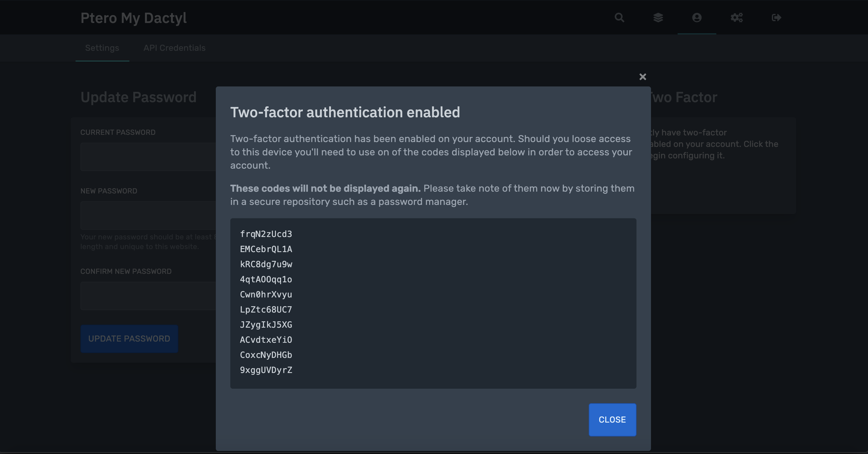The width and height of the screenshot is (868, 454).
Task: Select recovery code ACvdtxeYiO
Action: pyautogui.click(x=266, y=340)
